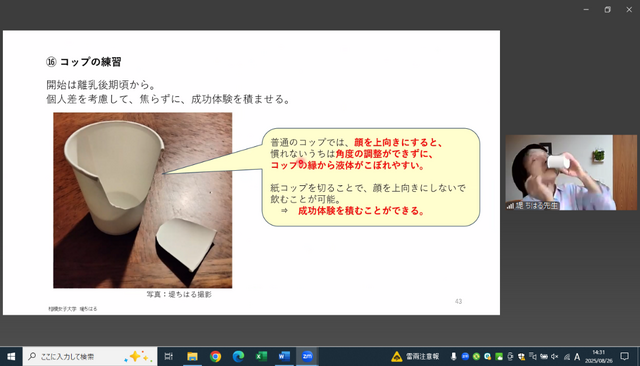Switch to Excel in the taskbar
Screen dimensions: 640x366
261,356
